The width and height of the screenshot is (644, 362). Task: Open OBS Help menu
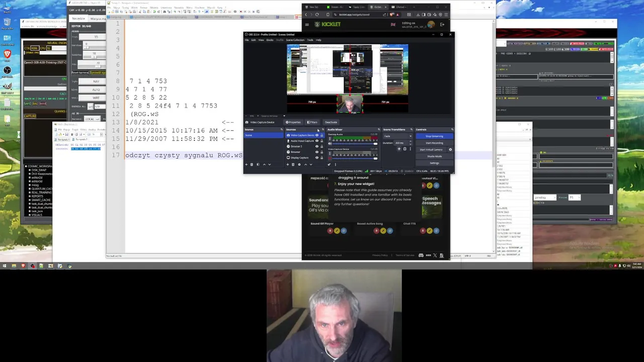318,40
